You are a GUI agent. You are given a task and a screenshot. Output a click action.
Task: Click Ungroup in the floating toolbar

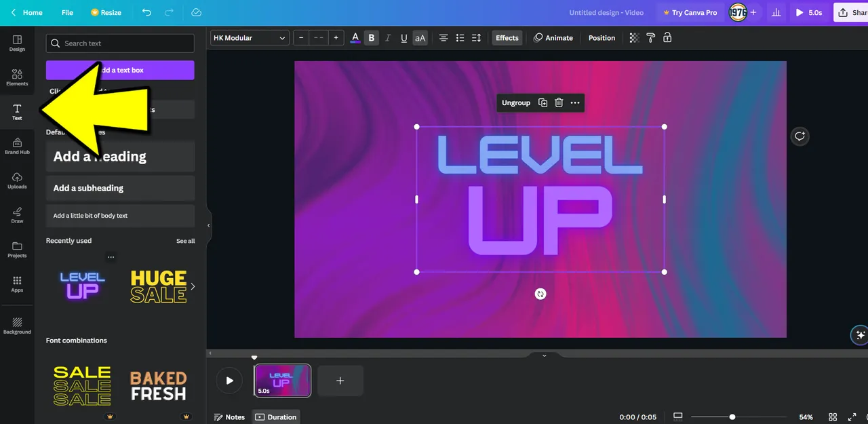click(516, 103)
